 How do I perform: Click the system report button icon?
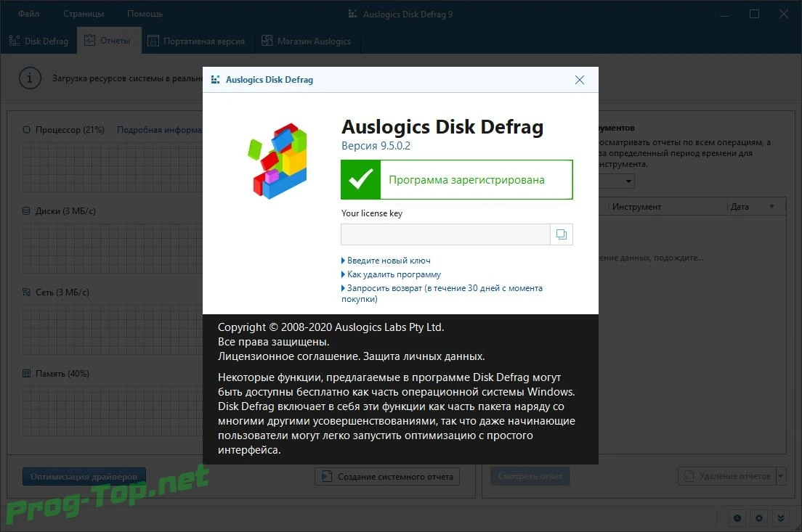[326, 476]
